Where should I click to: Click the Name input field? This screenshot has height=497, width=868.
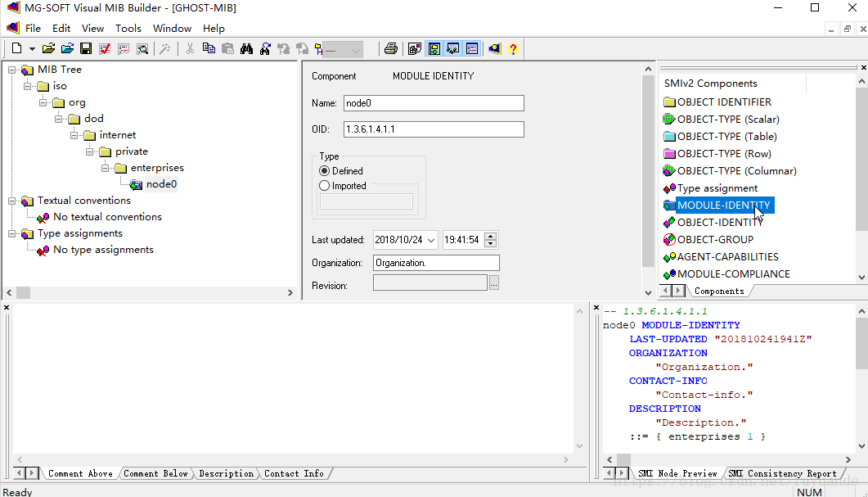coord(434,103)
